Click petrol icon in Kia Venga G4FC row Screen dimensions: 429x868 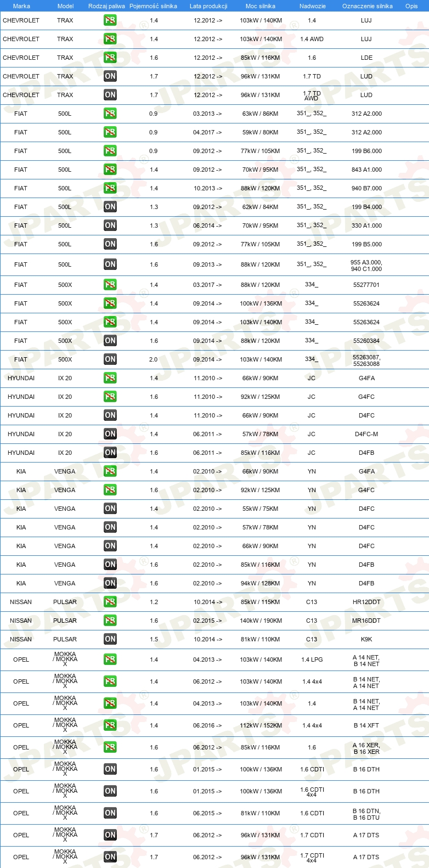[110, 490]
